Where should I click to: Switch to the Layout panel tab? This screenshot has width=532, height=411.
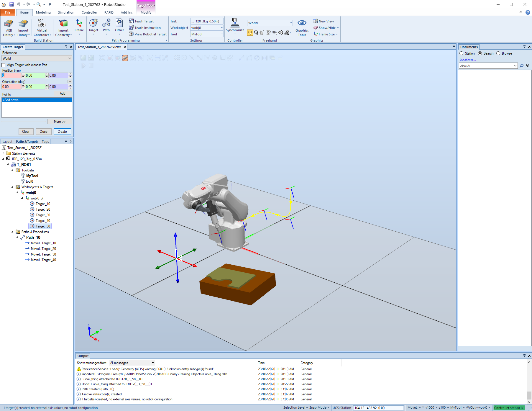click(x=7, y=142)
